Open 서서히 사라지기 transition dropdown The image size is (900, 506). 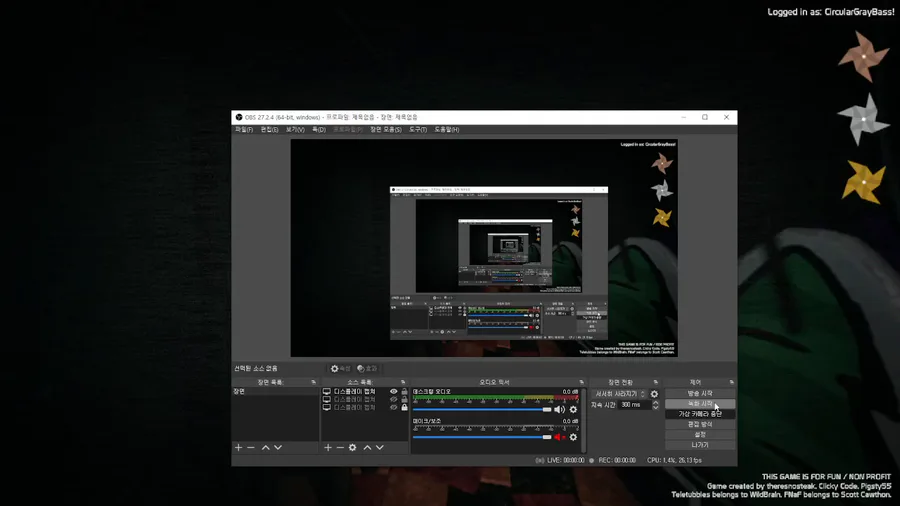point(619,394)
